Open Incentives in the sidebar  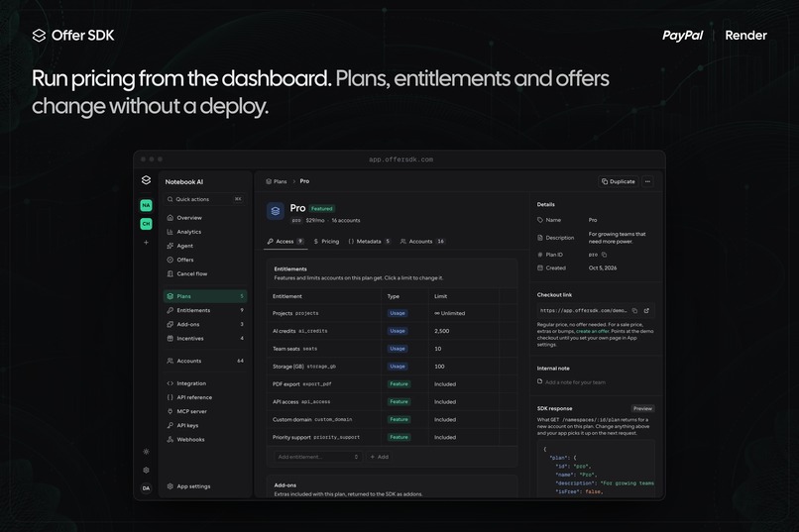coord(205,338)
